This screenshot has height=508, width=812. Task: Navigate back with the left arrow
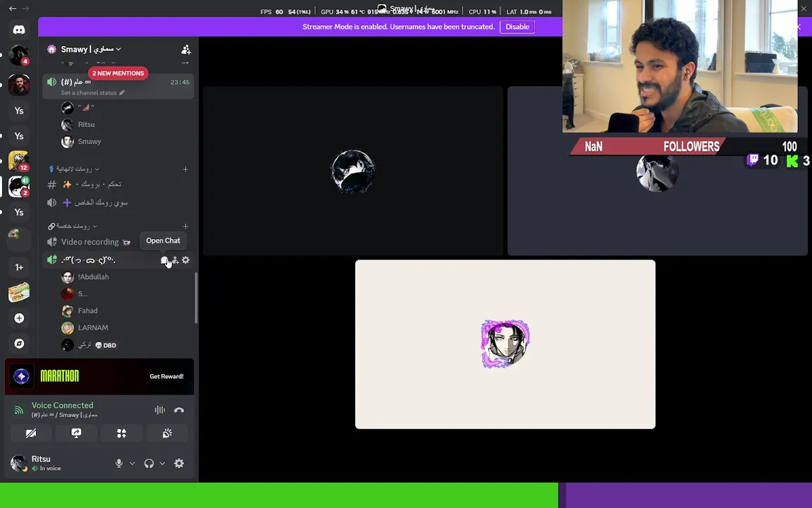tap(13, 8)
